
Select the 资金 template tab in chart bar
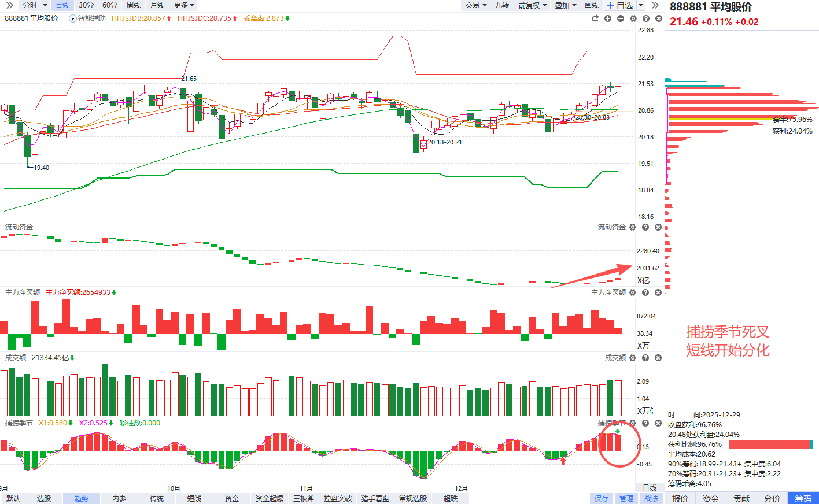point(232,498)
